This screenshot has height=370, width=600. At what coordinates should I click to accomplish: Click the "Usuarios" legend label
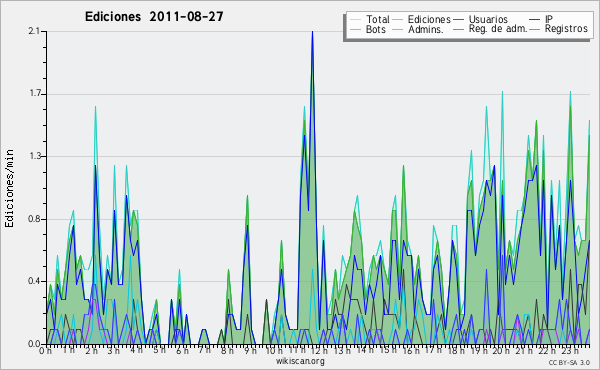(x=488, y=19)
